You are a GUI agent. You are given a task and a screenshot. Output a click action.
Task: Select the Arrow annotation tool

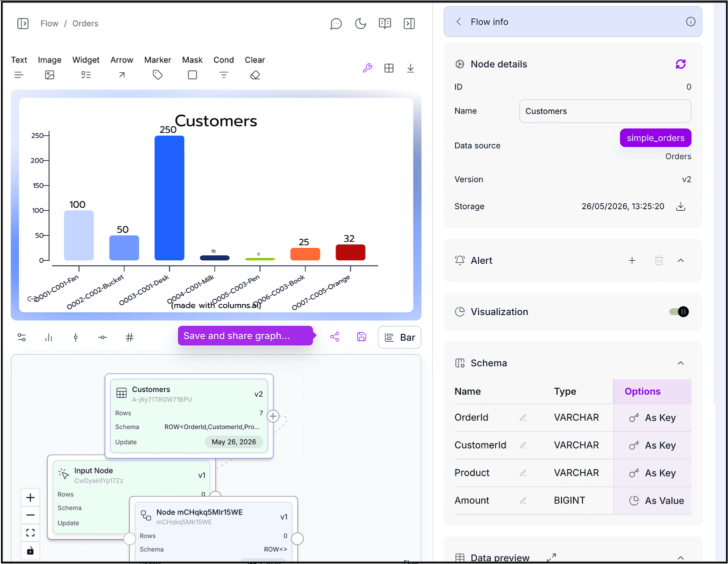click(x=121, y=67)
